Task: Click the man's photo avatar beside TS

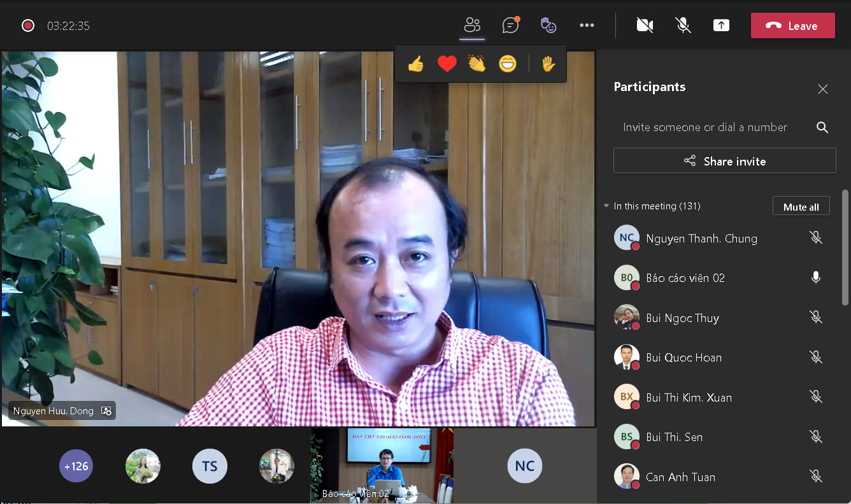Action: pyautogui.click(x=276, y=466)
